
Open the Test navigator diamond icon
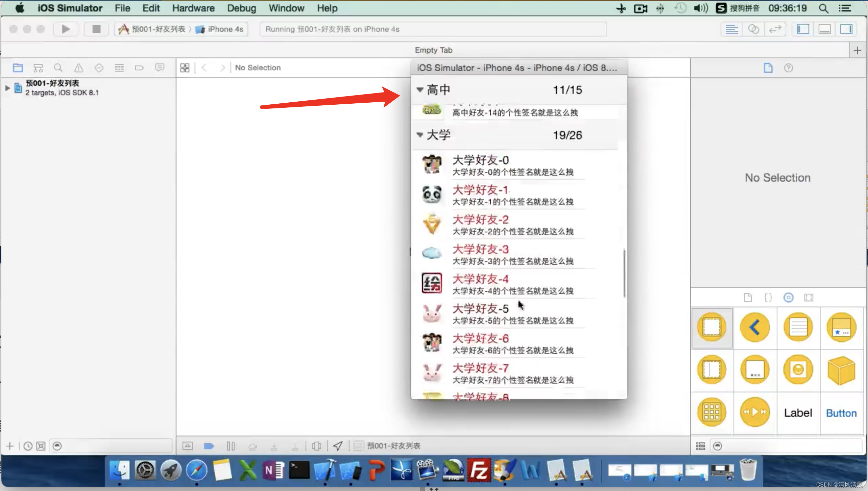[x=99, y=68]
